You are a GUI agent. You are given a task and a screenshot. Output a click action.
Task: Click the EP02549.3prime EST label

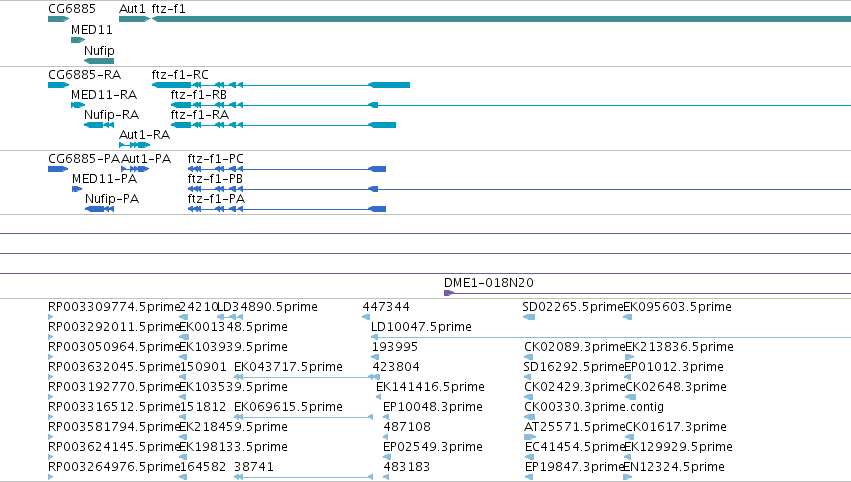click(x=433, y=448)
